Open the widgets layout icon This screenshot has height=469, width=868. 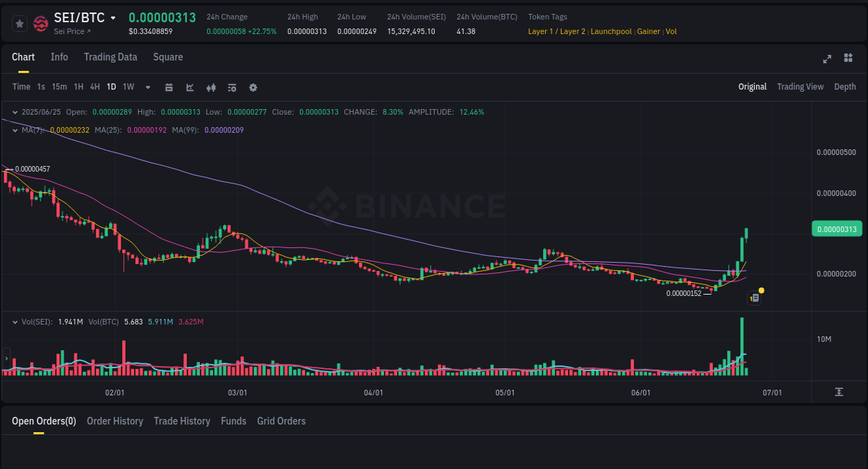(x=848, y=59)
